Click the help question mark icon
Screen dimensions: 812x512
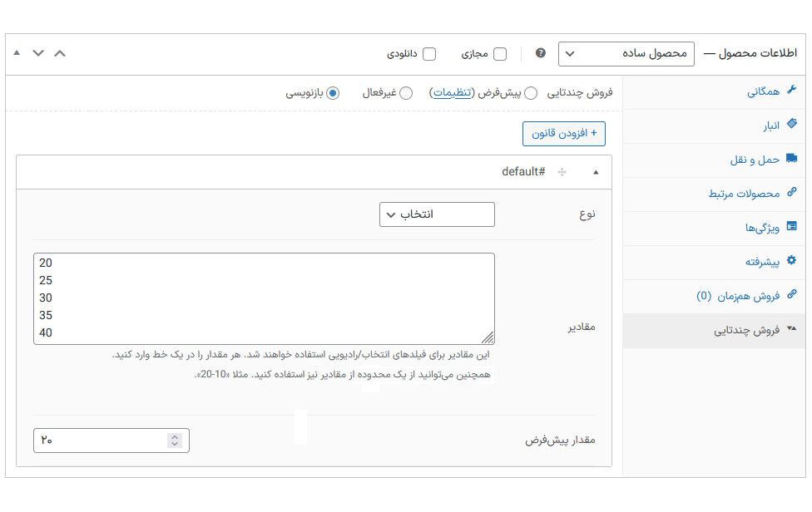click(x=541, y=53)
